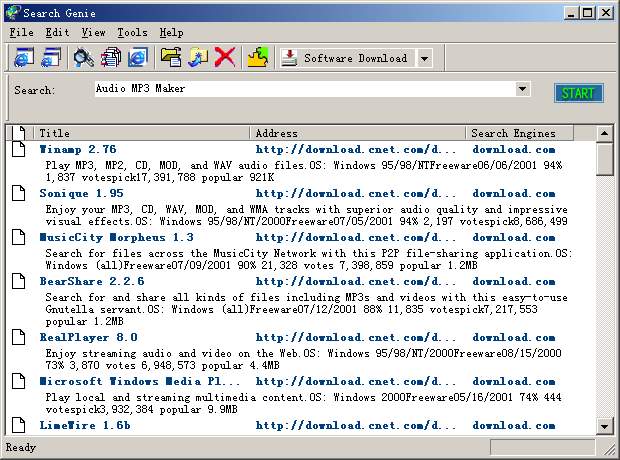The width and height of the screenshot is (620, 460).
Task: Click the page icon beside Sonique 1.95
Action: tap(18, 193)
